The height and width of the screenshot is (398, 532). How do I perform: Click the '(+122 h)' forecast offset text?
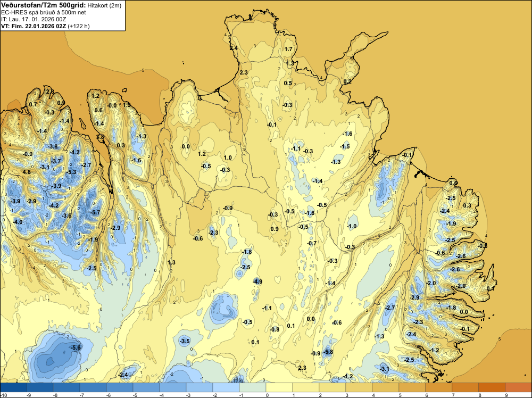pos(79,26)
